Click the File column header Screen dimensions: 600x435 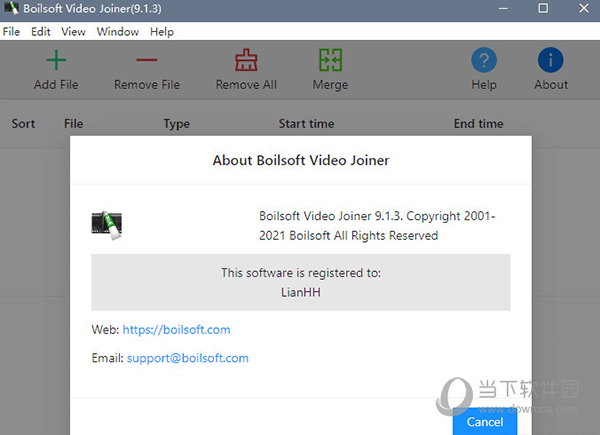click(x=73, y=124)
